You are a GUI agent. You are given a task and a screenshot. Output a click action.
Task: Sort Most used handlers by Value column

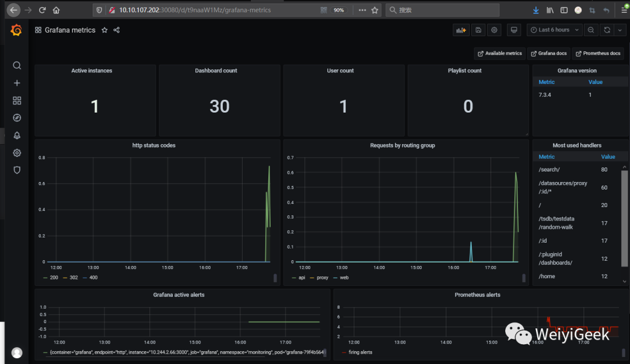pos(608,157)
